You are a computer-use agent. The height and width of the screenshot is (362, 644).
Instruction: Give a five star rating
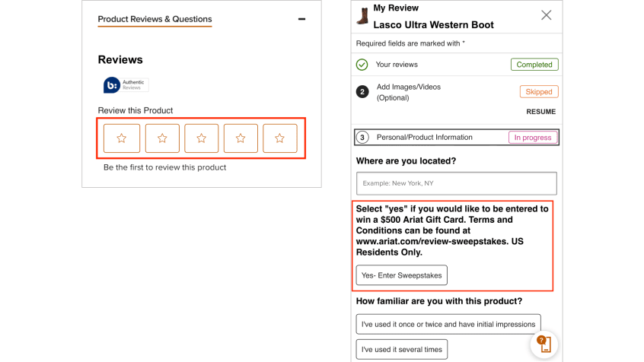coord(279,138)
